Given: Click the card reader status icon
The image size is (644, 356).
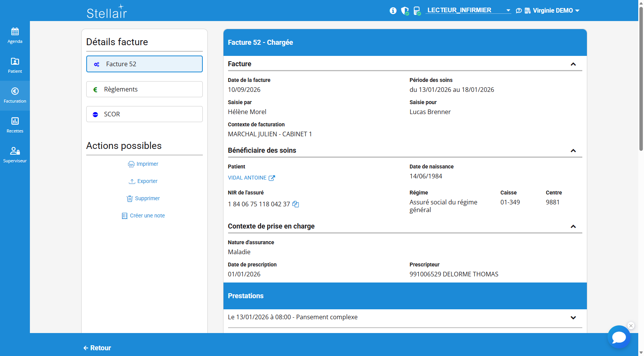Looking at the screenshot, I should [417, 11].
